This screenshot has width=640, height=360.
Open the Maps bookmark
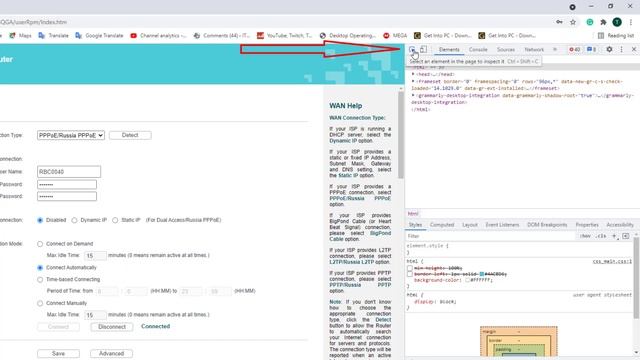(x=20, y=36)
